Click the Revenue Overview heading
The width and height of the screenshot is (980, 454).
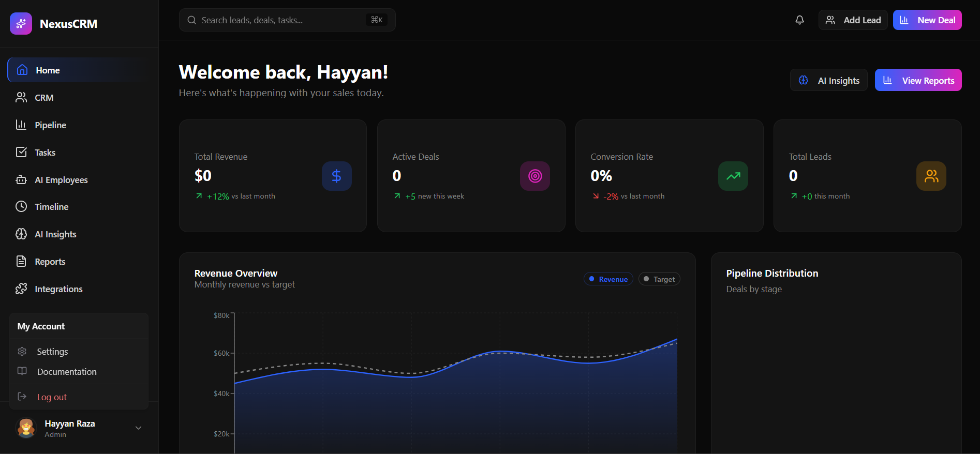[x=236, y=273]
